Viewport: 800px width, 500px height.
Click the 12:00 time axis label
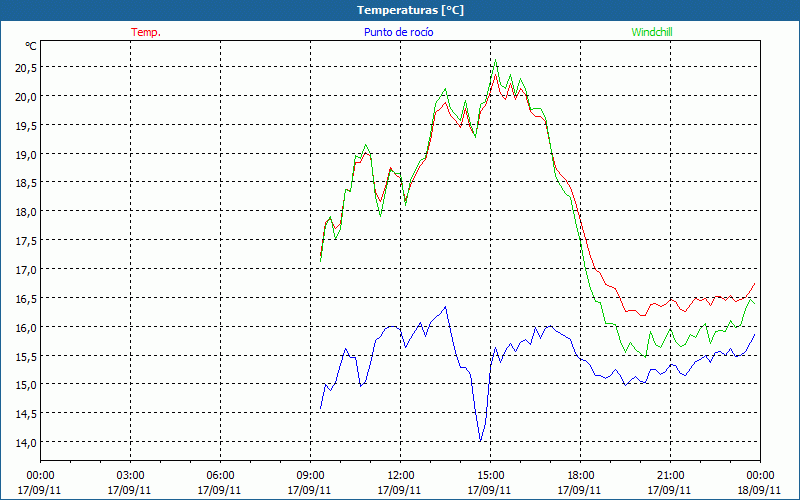(x=401, y=476)
